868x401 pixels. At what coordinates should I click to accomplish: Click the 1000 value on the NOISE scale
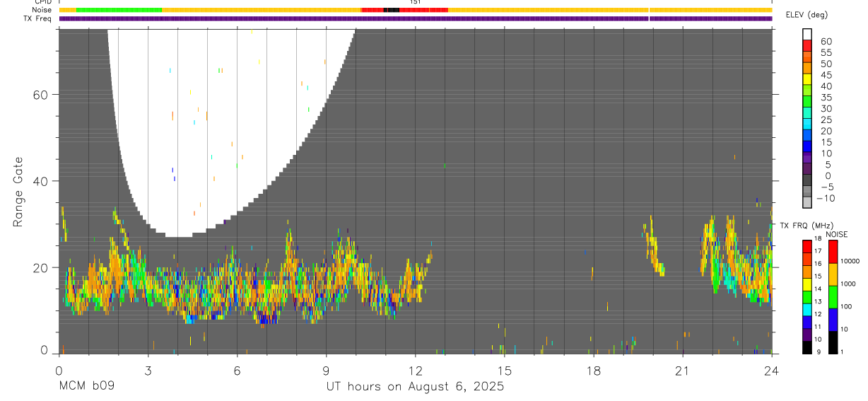[x=848, y=284]
